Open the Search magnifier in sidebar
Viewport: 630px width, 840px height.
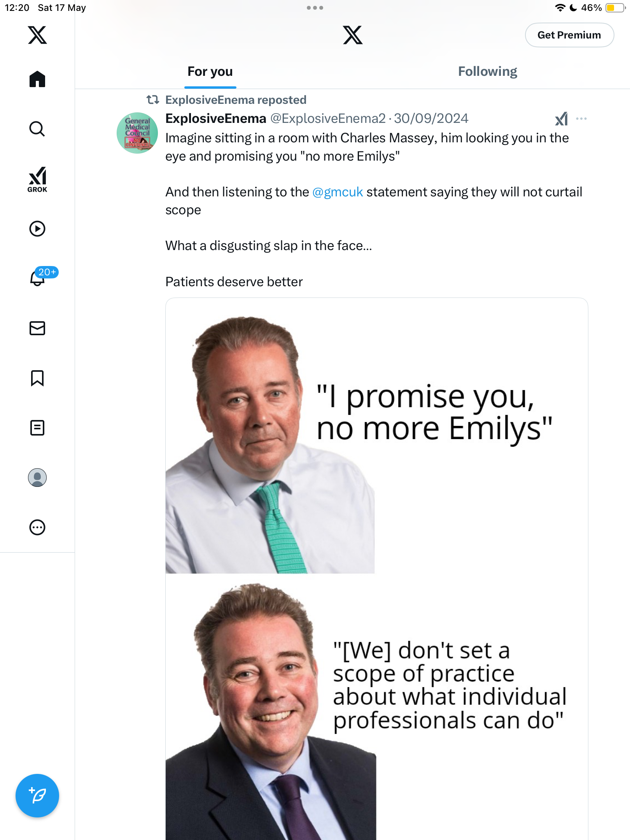[x=37, y=129]
